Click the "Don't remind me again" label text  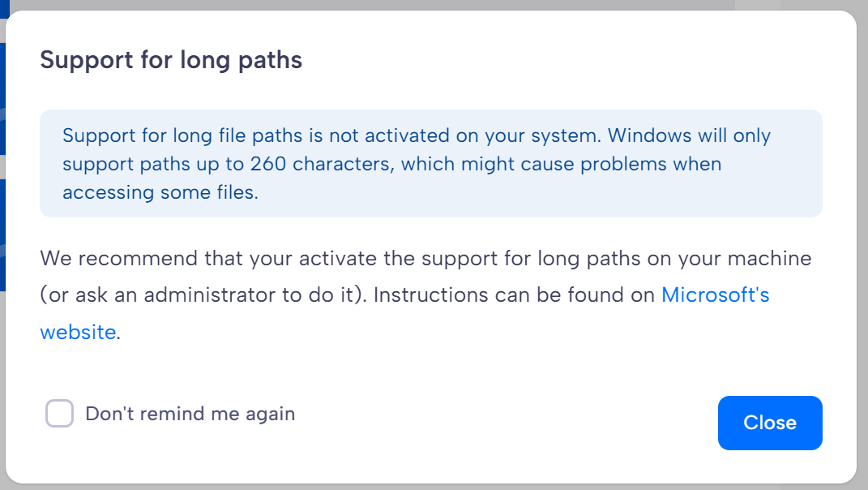pos(190,414)
